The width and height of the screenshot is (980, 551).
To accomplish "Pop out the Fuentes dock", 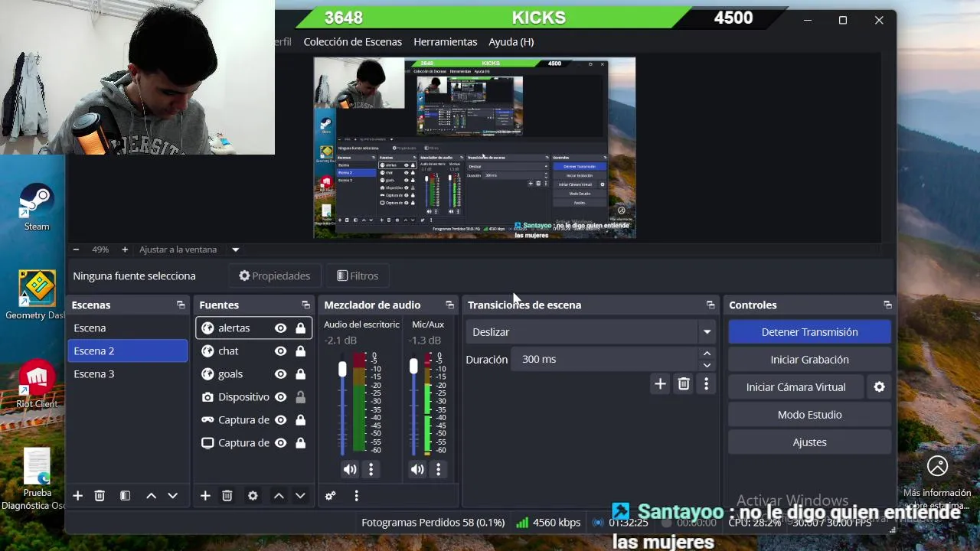I will tap(305, 305).
